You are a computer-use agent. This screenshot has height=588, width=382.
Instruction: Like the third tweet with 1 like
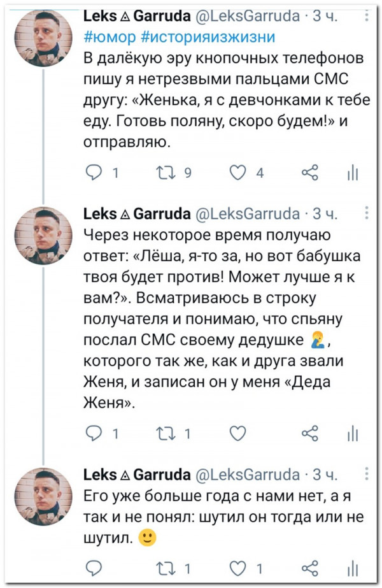(x=237, y=568)
